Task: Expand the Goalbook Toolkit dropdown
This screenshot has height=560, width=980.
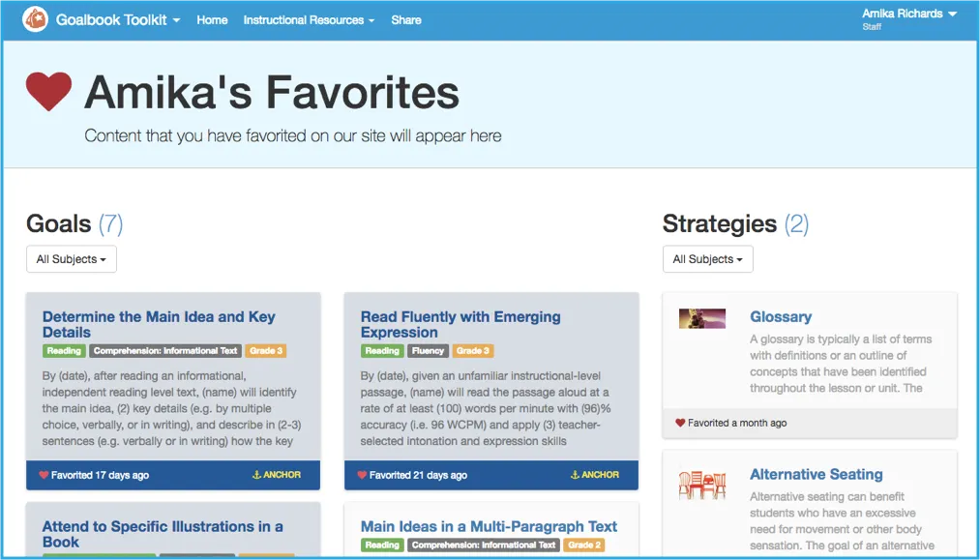Action: click(x=118, y=19)
